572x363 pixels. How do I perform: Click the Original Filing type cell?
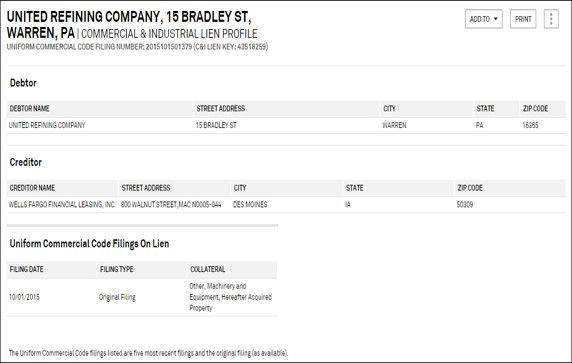117,297
